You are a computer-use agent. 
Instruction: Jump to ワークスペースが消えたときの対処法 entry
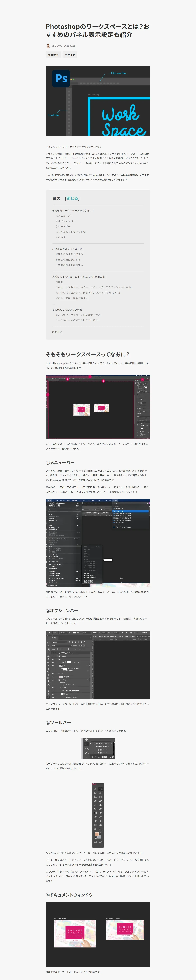point(77,320)
